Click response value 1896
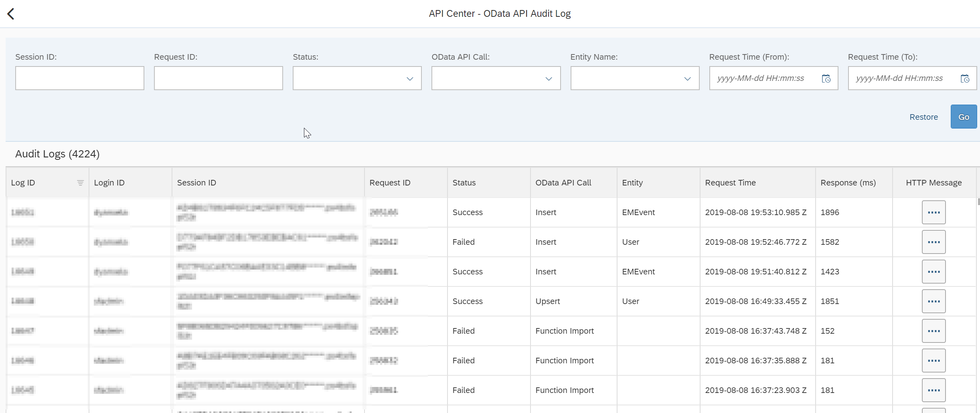This screenshot has height=413, width=980. pos(830,212)
